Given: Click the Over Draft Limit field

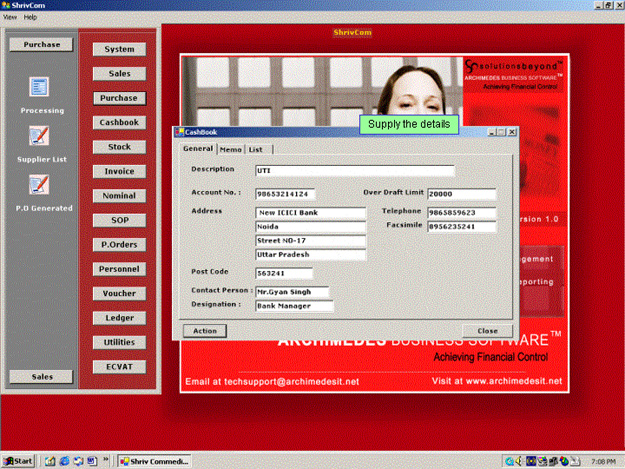Looking at the screenshot, I should [461, 194].
